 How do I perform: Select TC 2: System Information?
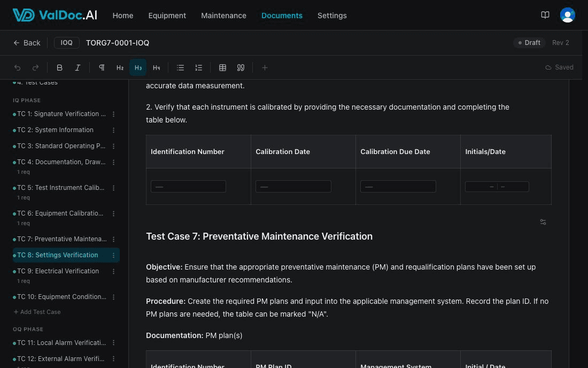[55, 130]
